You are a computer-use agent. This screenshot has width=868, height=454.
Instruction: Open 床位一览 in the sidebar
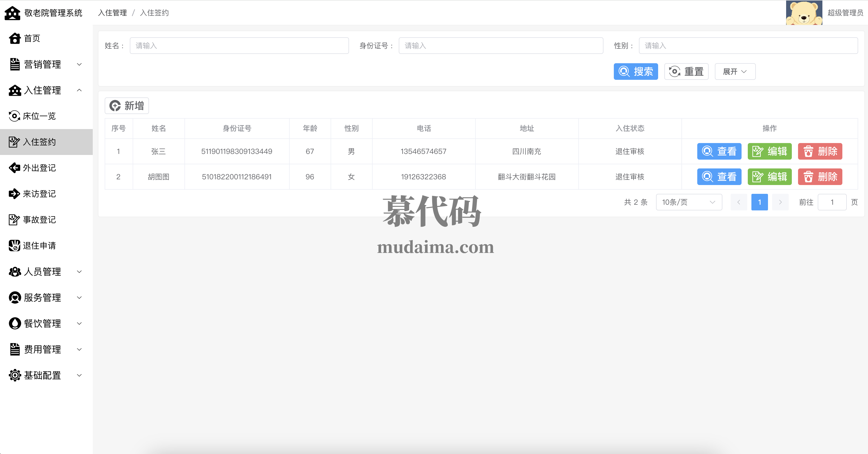[x=39, y=116]
